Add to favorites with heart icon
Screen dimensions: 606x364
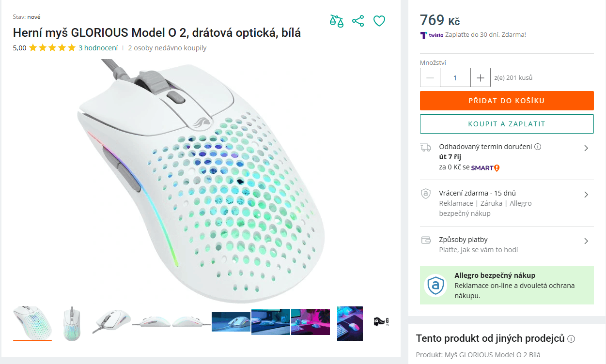379,21
